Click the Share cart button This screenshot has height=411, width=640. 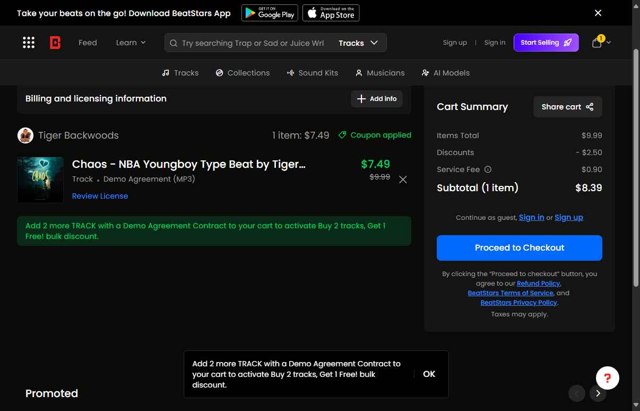567,107
